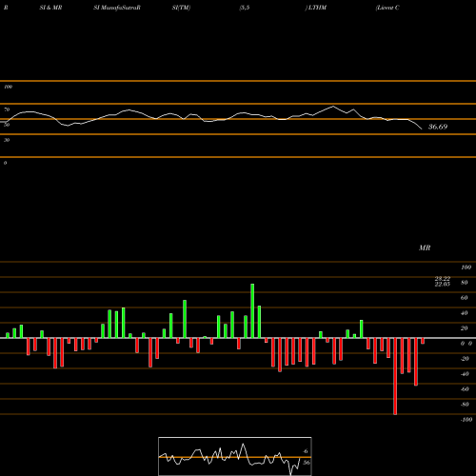Click the 'SI & MR' header label
Viewport: 476px width, 476px height.
click(x=50, y=8)
